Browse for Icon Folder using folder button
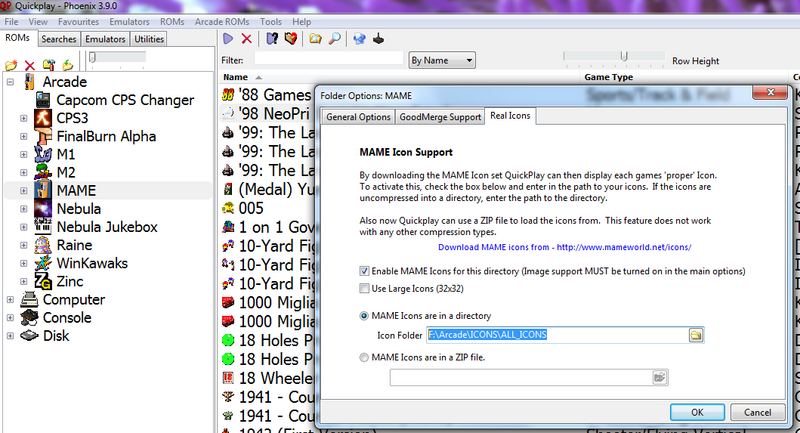Viewport: 800px width, 433px height. (x=696, y=335)
